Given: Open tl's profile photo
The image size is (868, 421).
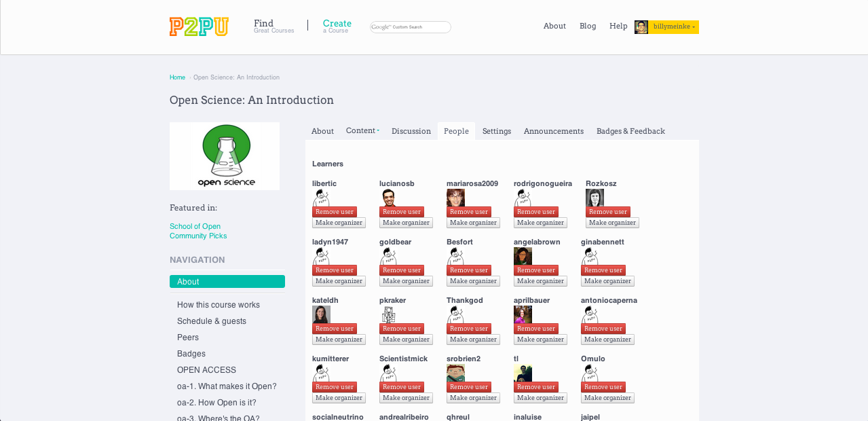Looking at the screenshot, I should pyautogui.click(x=523, y=373).
